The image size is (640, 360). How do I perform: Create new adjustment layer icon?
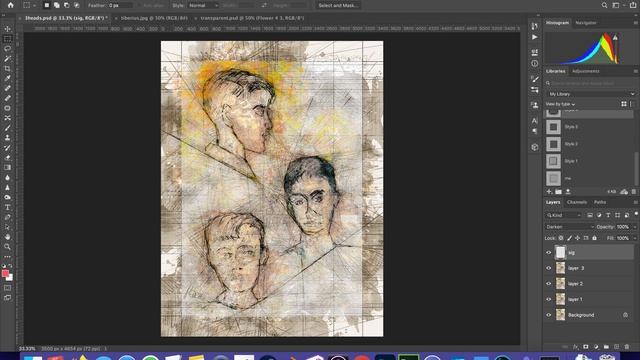click(x=596, y=347)
